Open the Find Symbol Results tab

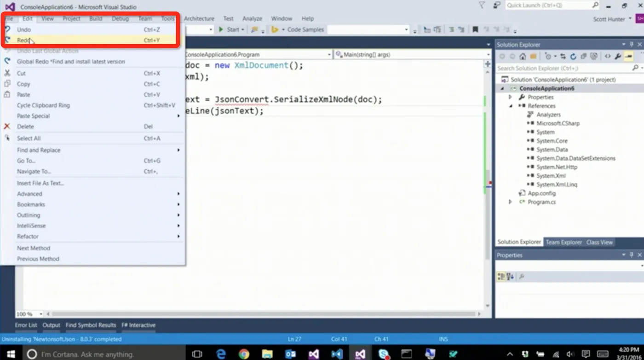[x=91, y=325]
